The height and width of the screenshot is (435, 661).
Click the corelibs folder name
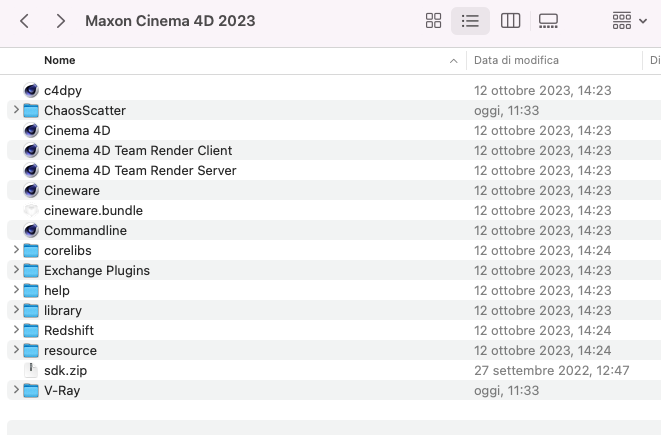click(67, 250)
